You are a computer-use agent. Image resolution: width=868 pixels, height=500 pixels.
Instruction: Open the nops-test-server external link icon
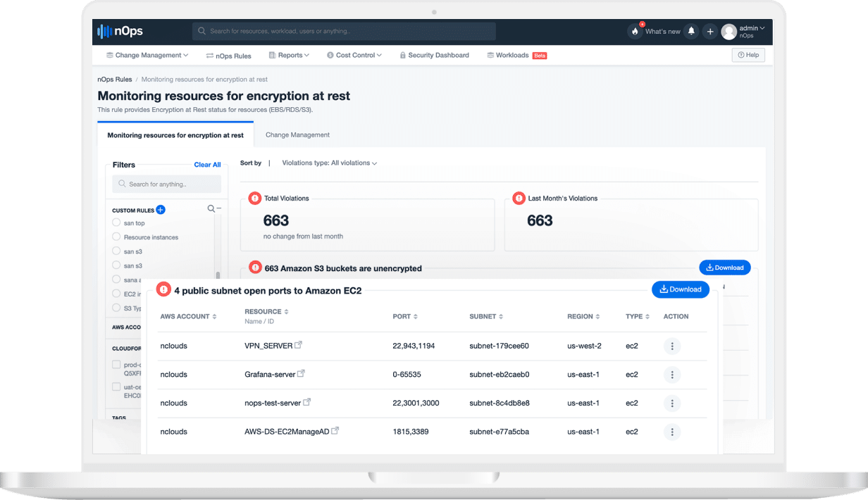tap(307, 402)
